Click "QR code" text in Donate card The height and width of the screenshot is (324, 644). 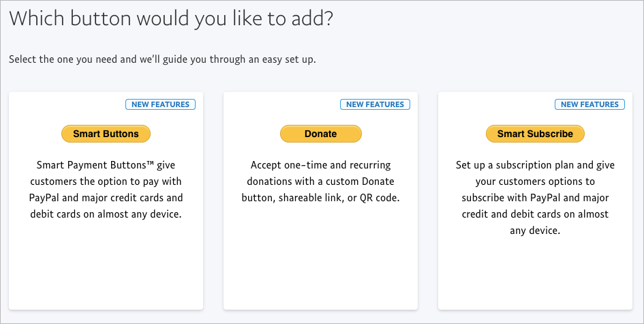click(x=380, y=198)
